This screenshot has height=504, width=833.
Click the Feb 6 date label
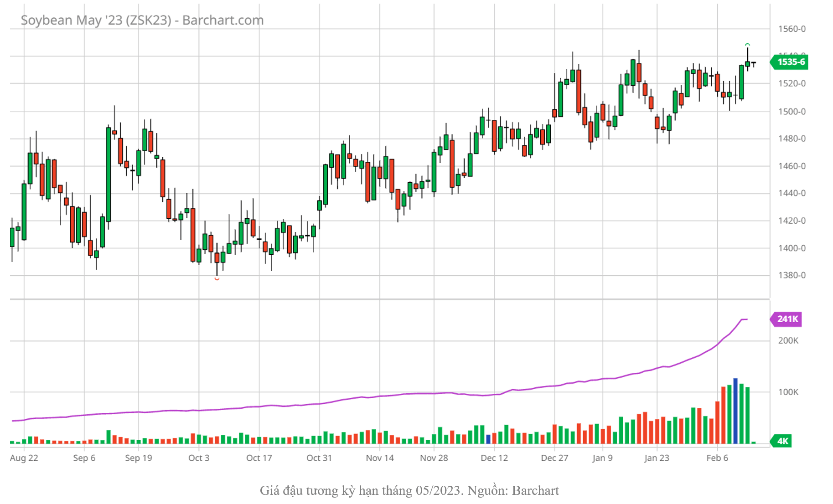click(717, 458)
